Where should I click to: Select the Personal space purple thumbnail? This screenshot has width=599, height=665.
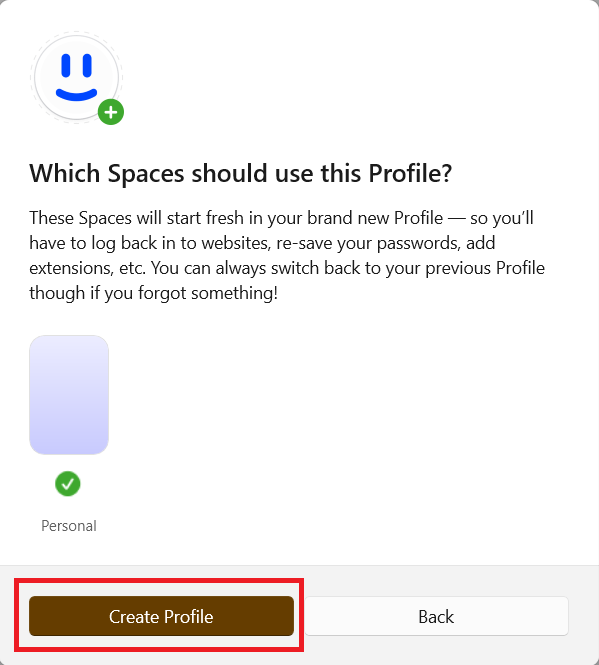[69, 395]
